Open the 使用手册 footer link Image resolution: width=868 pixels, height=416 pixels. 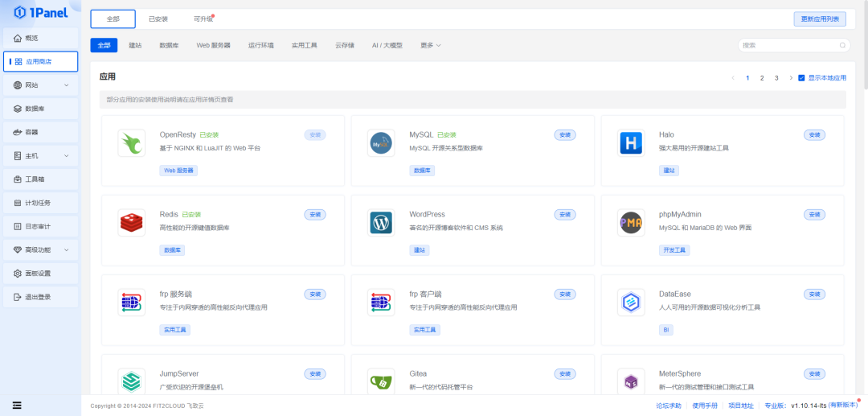coord(704,406)
